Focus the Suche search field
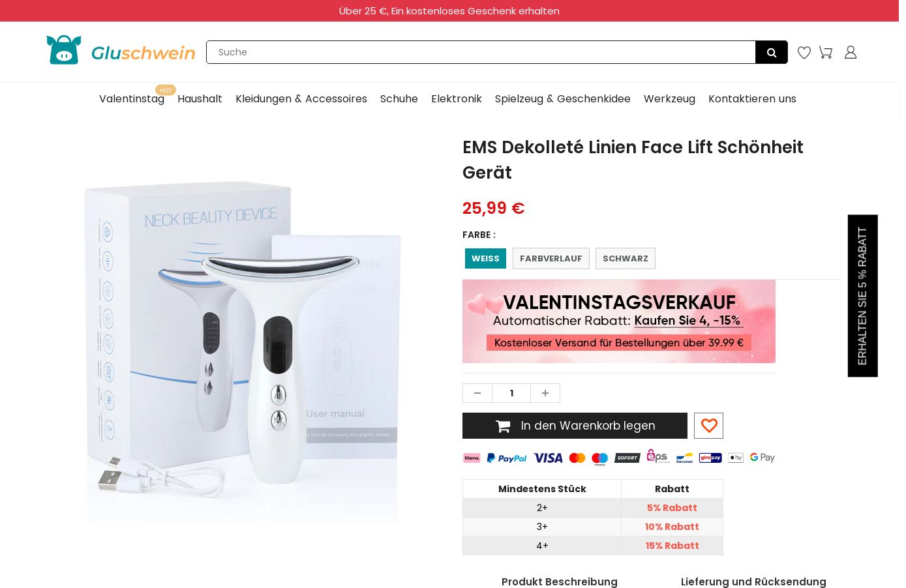This screenshot has height=588, width=906. (481, 52)
